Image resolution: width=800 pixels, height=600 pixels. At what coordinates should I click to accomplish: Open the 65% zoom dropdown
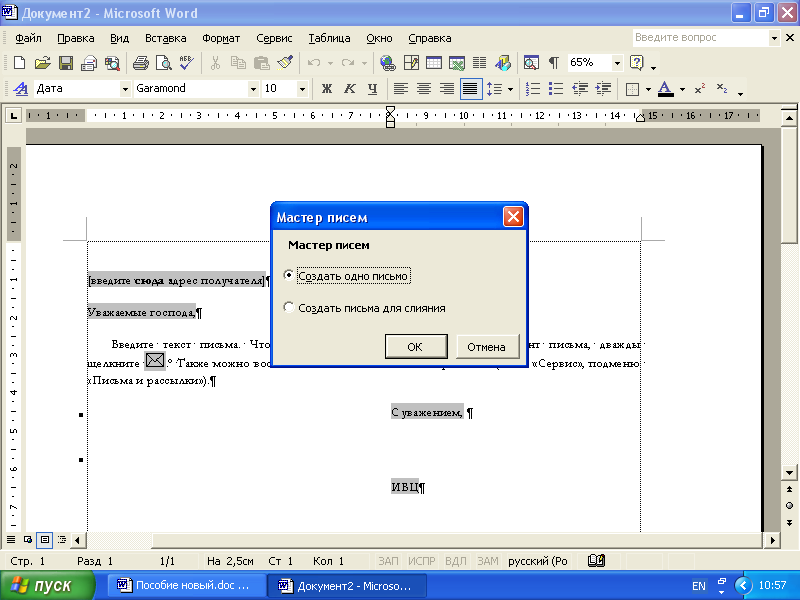[x=617, y=63]
